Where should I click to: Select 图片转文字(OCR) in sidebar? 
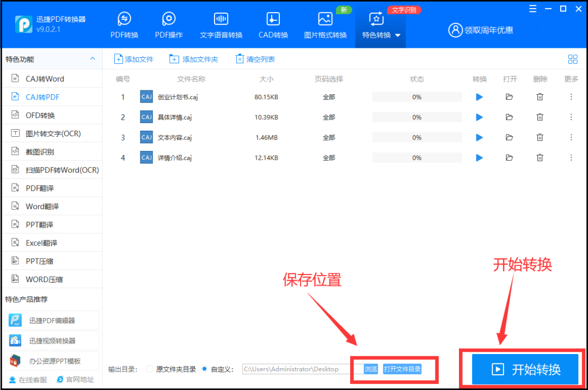click(52, 133)
